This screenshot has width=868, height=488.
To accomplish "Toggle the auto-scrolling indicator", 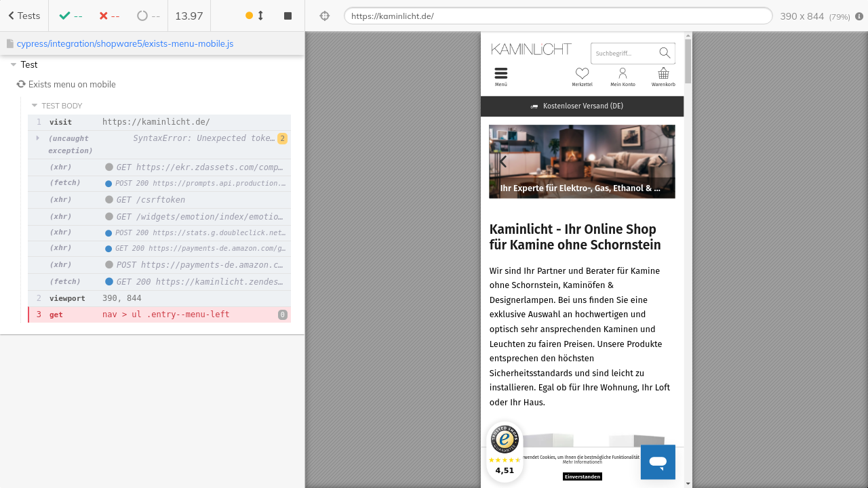I will (255, 16).
